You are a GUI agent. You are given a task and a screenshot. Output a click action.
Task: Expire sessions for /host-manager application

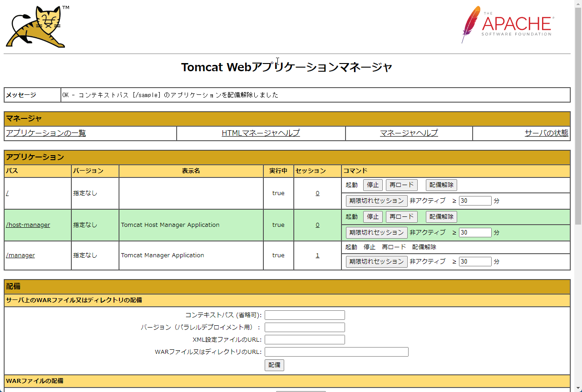pyautogui.click(x=377, y=232)
